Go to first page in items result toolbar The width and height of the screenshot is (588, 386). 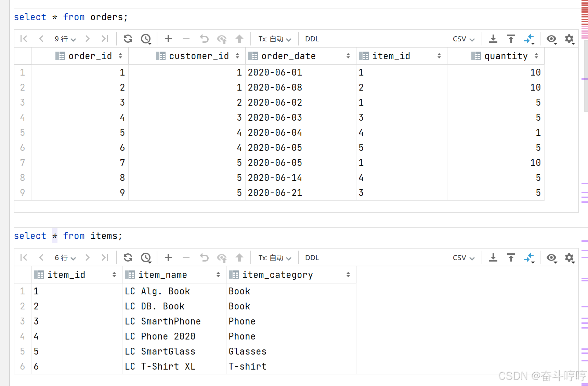(24, 257)
